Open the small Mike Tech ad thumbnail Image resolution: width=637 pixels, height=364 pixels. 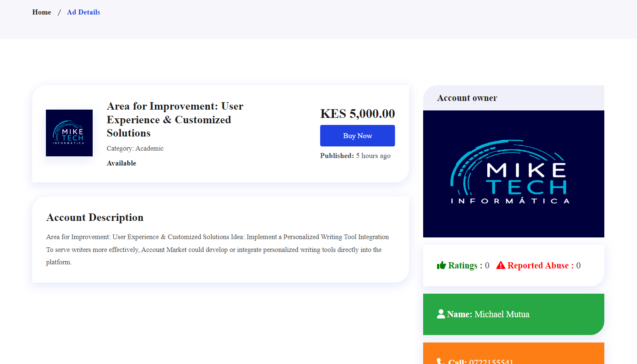pyautogui.click(x=69, y=133)
